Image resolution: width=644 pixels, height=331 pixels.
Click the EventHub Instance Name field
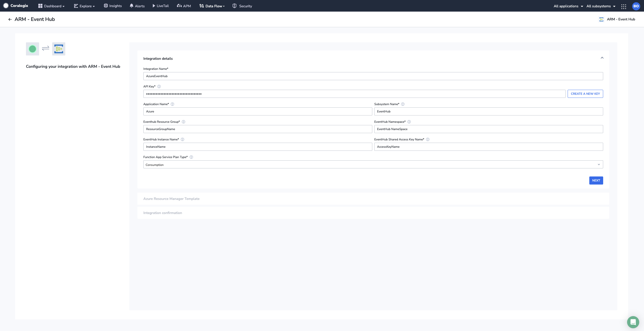(258, 147)
